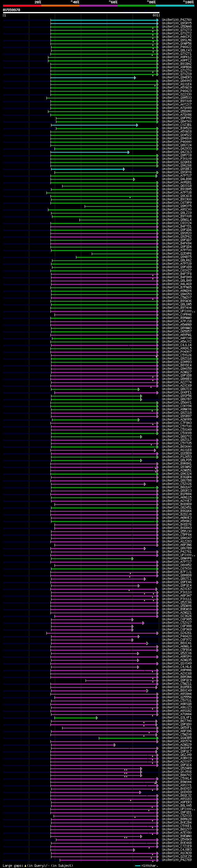Select label UniRef100_Q9M533
Viewport: 197px width, 868px height.
[x=177, y=98]
